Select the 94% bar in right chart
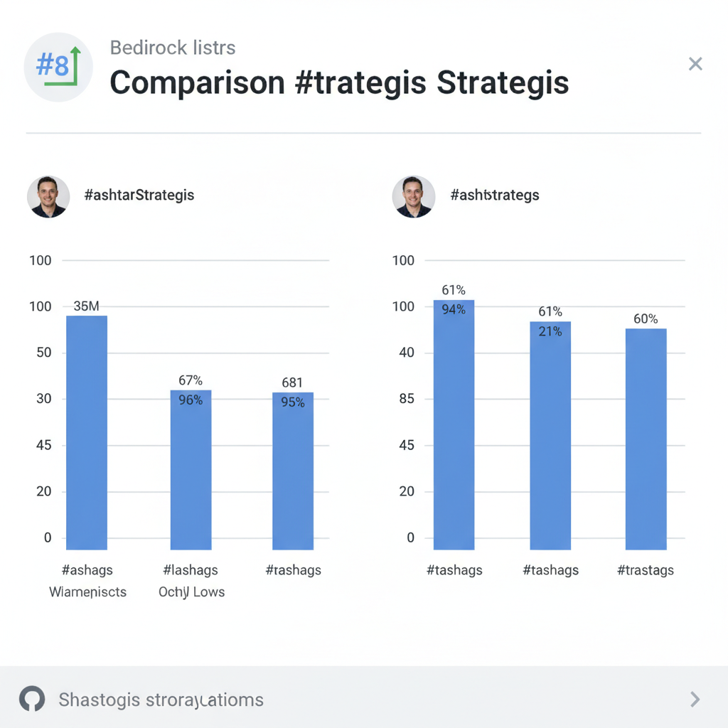 (454, 424)
